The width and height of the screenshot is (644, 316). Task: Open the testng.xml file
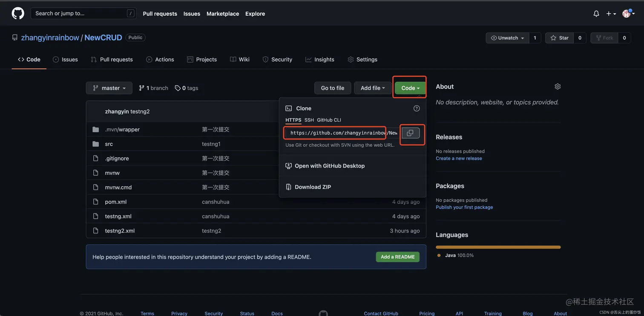(118, 216)
